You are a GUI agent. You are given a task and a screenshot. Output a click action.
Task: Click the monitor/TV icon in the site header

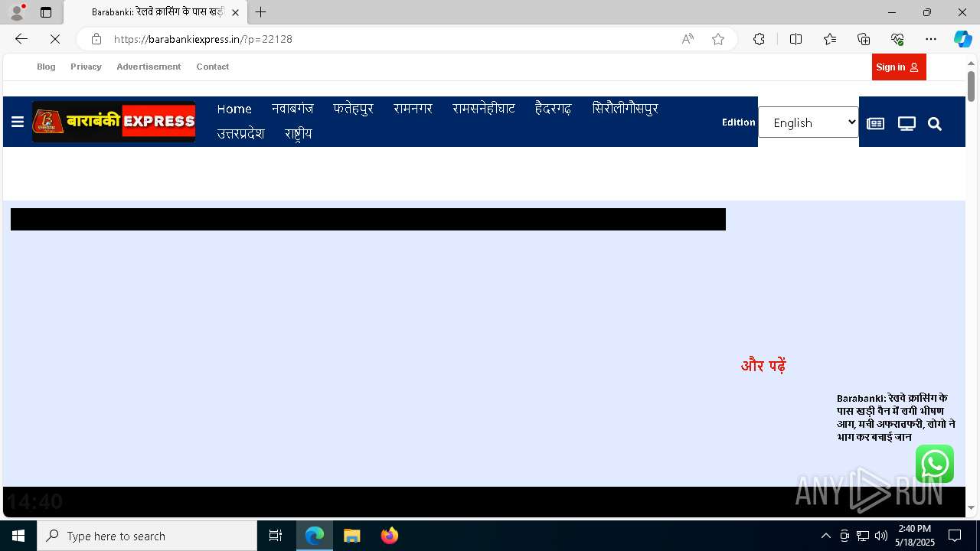click(906, 124)
